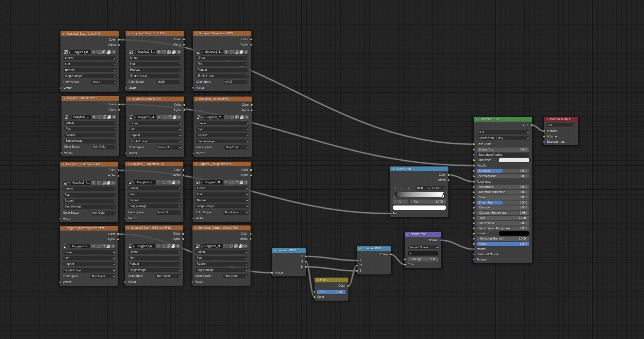Open Material Output target dropdown showing All
This screenshot has height=339, width=644.
pyautogui.click(x=561, y=125)
